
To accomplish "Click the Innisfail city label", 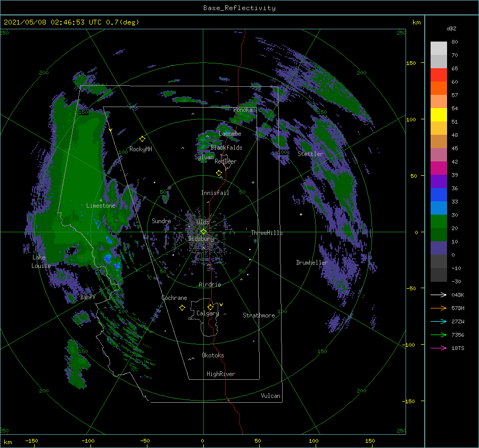I will [x=215, y=193].
